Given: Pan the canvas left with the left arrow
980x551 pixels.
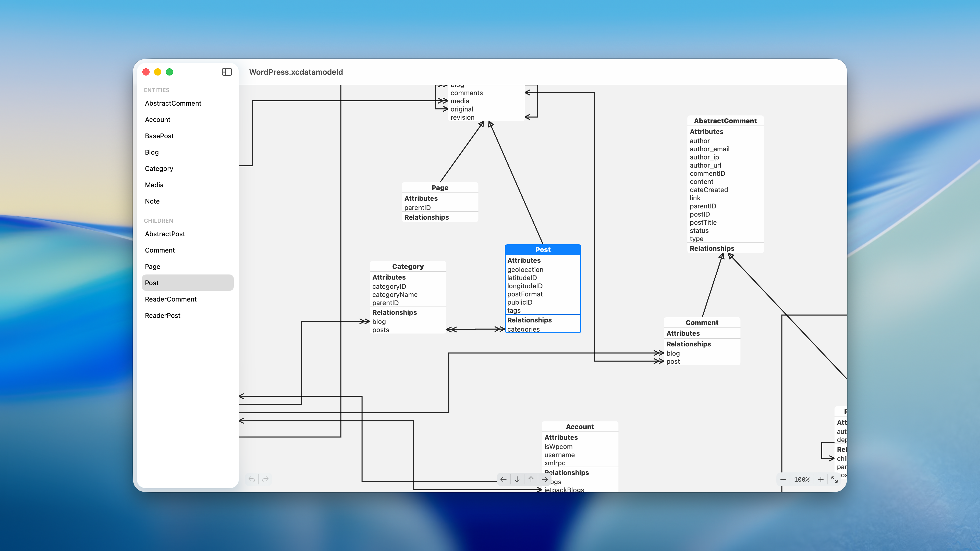Looking at the screenshot, I should click(x=503, y=479).
